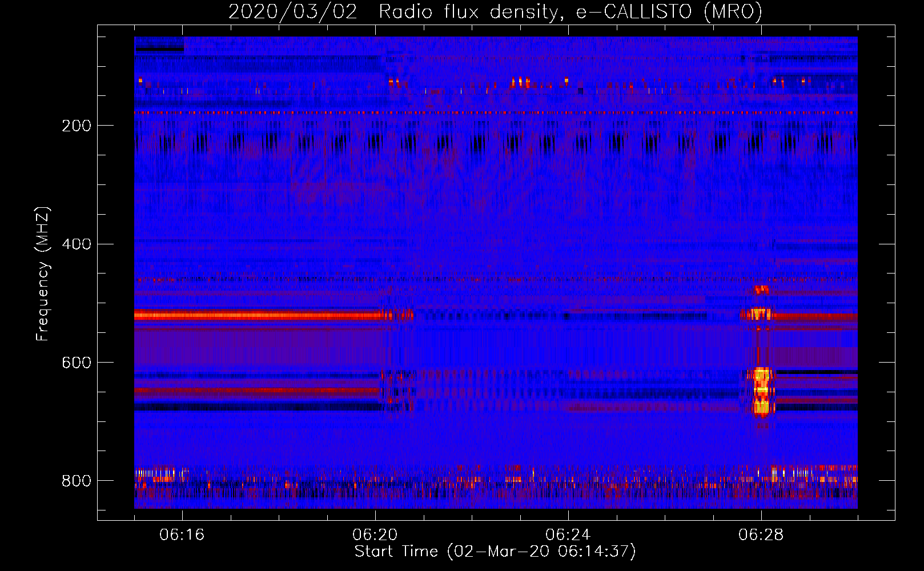Click the 'Frequency (MHZ)' axis label
This screenshot has height=571, width=924.
coord(43,274)
